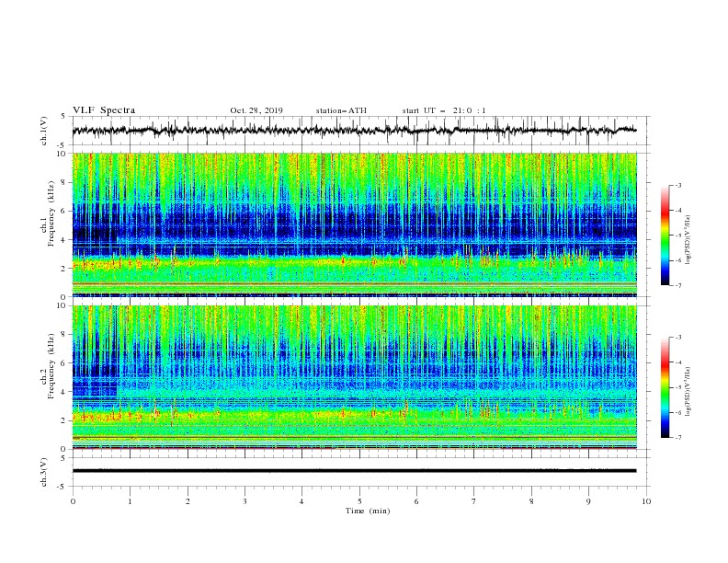The height and width of the screenshot is (563, 728).
Task: Click the ch.1 waveform trace
Action: coord(354,131)
